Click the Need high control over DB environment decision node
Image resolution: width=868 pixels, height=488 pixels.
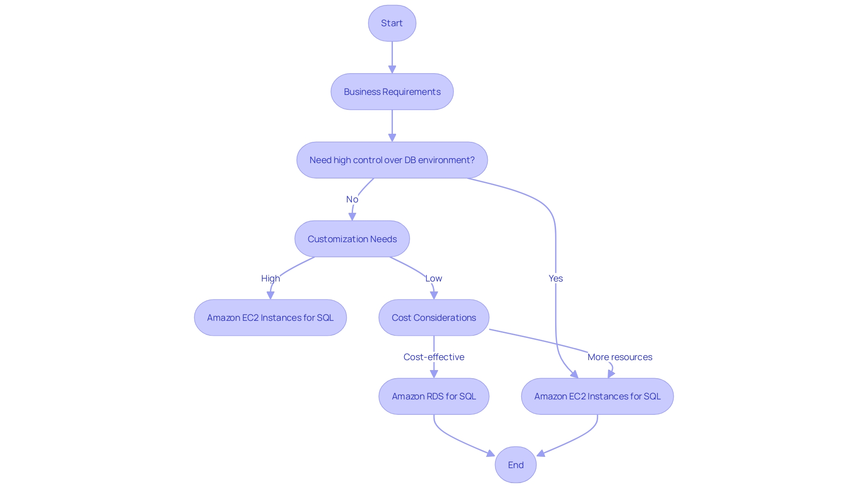[x=393, y=160]
